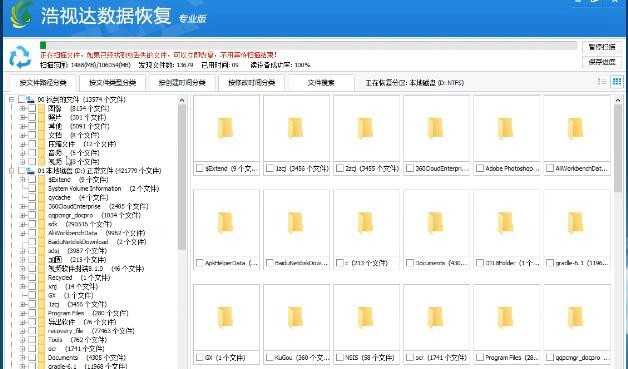628x369 pixels.
Task: Open the qqpcmgr_docpro thumbnail folder icon
Action: point(576,317)
